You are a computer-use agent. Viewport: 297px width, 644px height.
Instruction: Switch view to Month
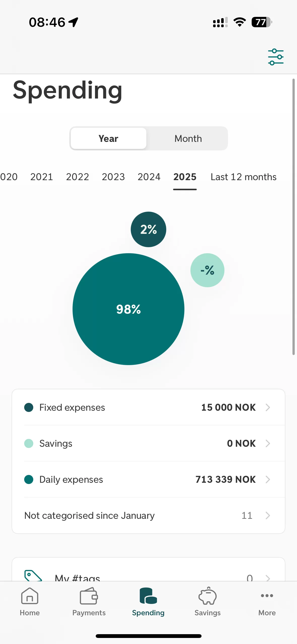(x=188, y=139)
